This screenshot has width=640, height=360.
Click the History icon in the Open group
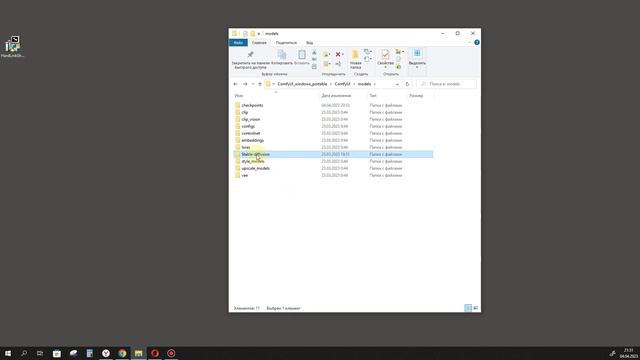pyautogui.click(x=398, y=66)
